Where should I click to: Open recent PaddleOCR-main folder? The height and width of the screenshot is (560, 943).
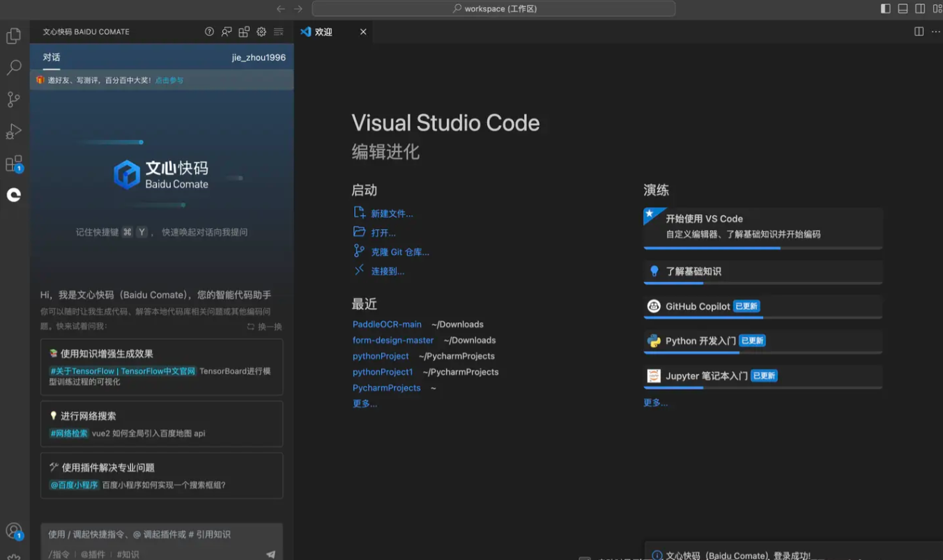click(387, 325)
